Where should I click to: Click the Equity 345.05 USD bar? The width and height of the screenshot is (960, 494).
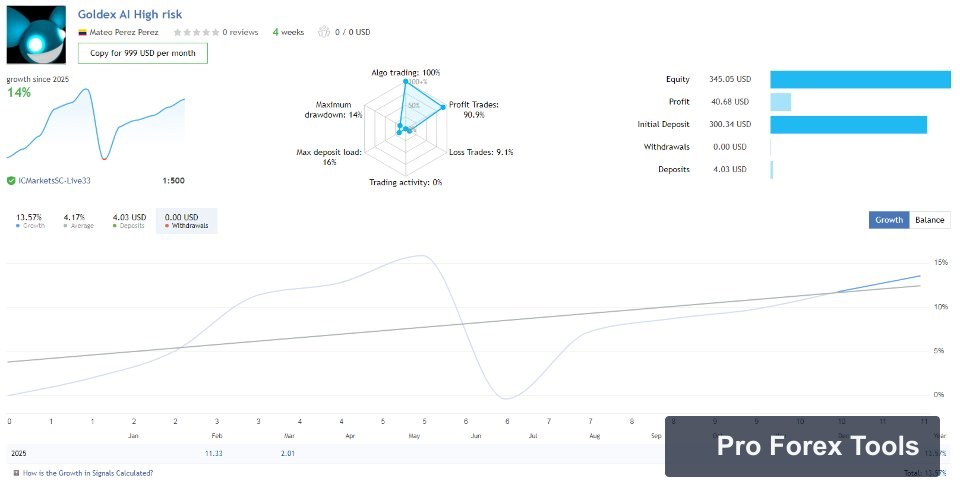[860, 80]
